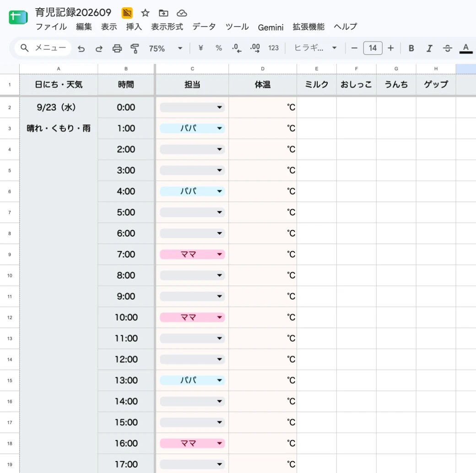Open the ヒラギ font dropdown

pyautogui.click(x=315, y=48)
